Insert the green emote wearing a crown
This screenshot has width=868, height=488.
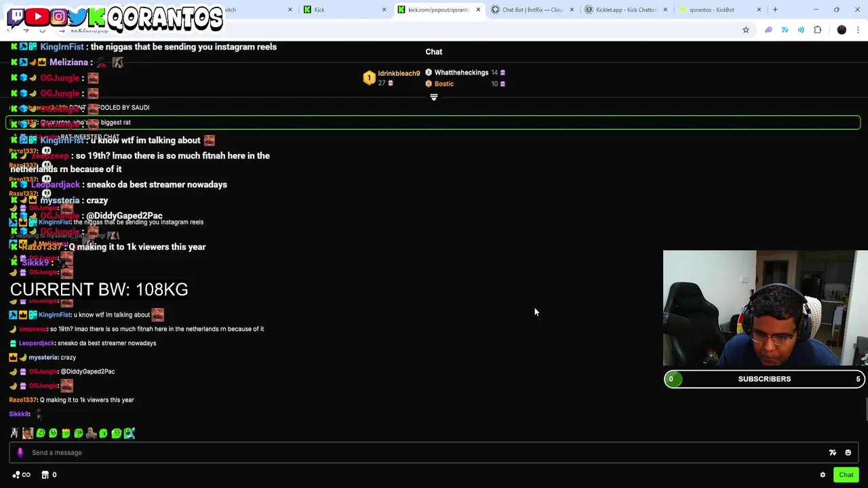click(x=66, y=433)
